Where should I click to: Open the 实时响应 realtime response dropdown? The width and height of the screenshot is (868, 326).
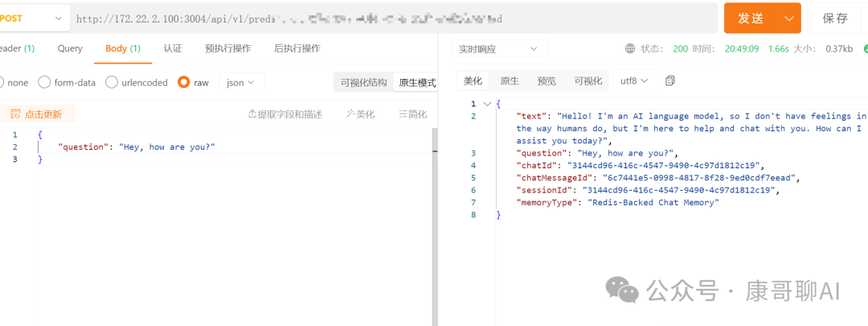click(498, 49)
